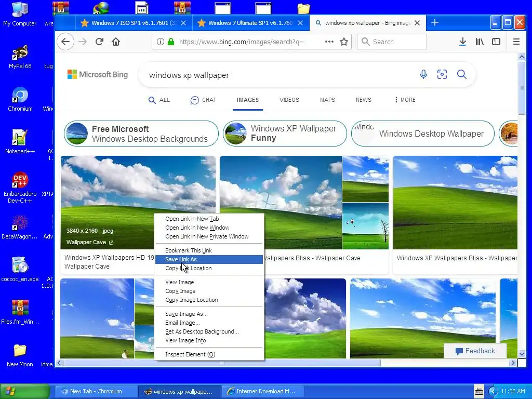Screen dimensions: 532x399
Task: Open the New Moon folder icon
Action: tap(20, 355)
